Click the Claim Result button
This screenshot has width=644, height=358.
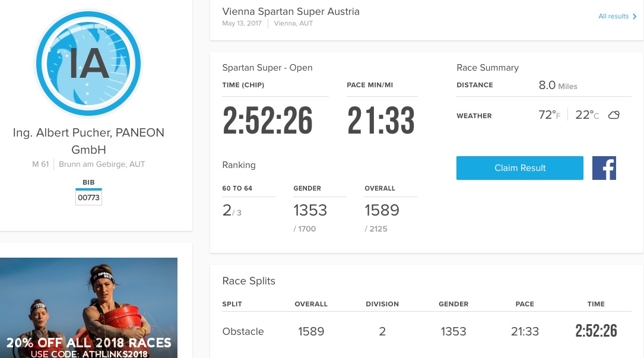coord(519,167)
